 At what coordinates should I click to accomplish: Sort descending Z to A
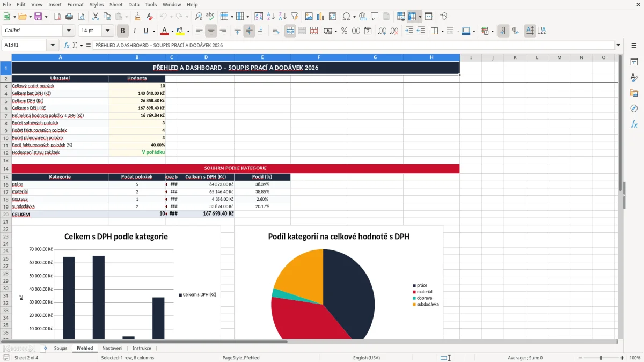pos(282,17)
